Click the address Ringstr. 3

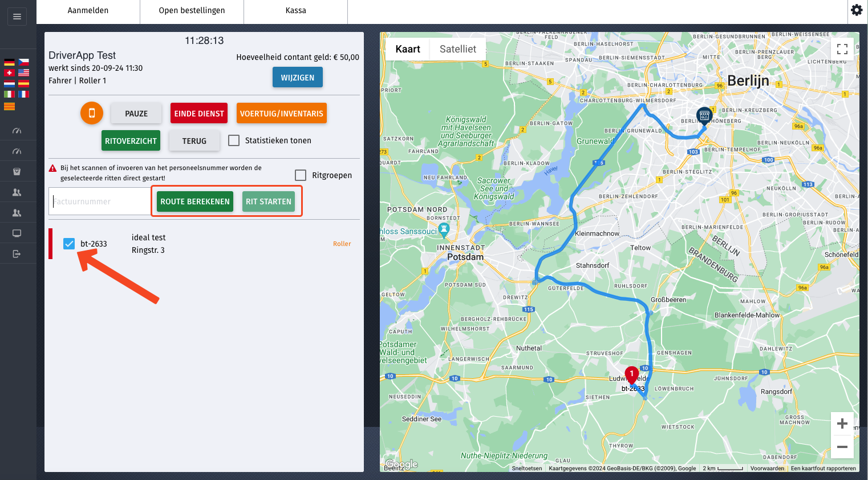148,250
